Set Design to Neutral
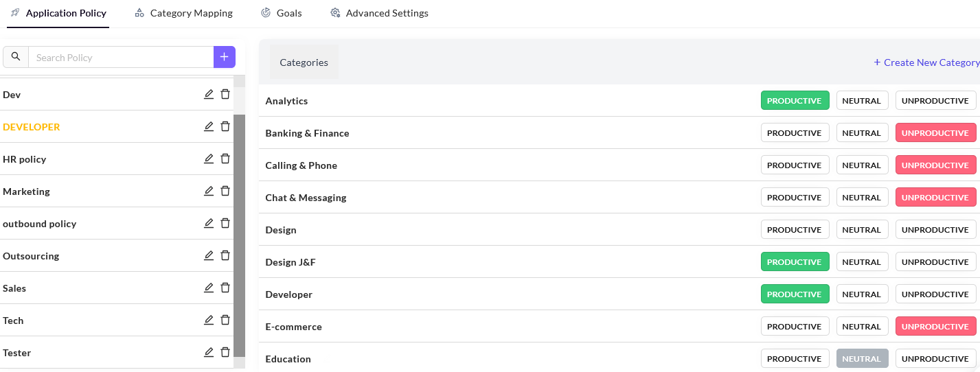 [862, 230]
